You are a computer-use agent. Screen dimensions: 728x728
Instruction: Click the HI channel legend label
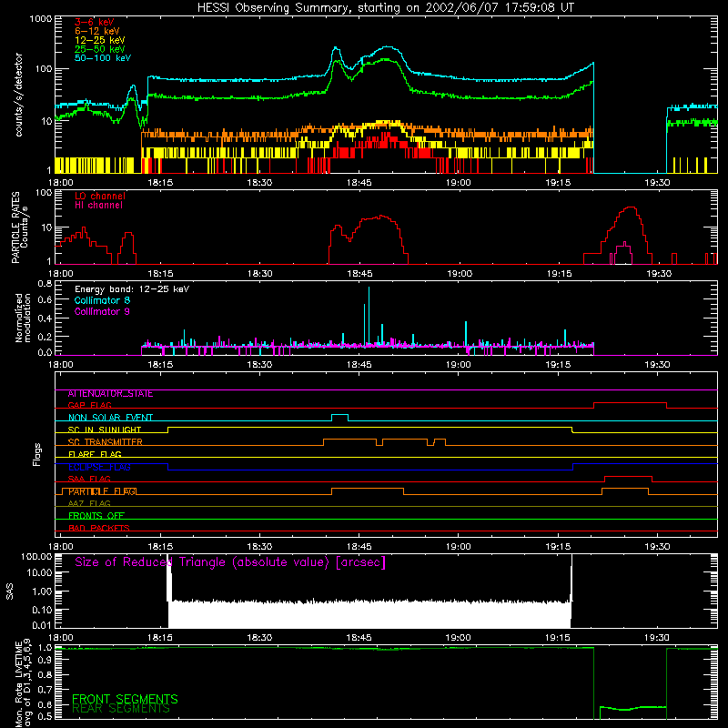98,206
